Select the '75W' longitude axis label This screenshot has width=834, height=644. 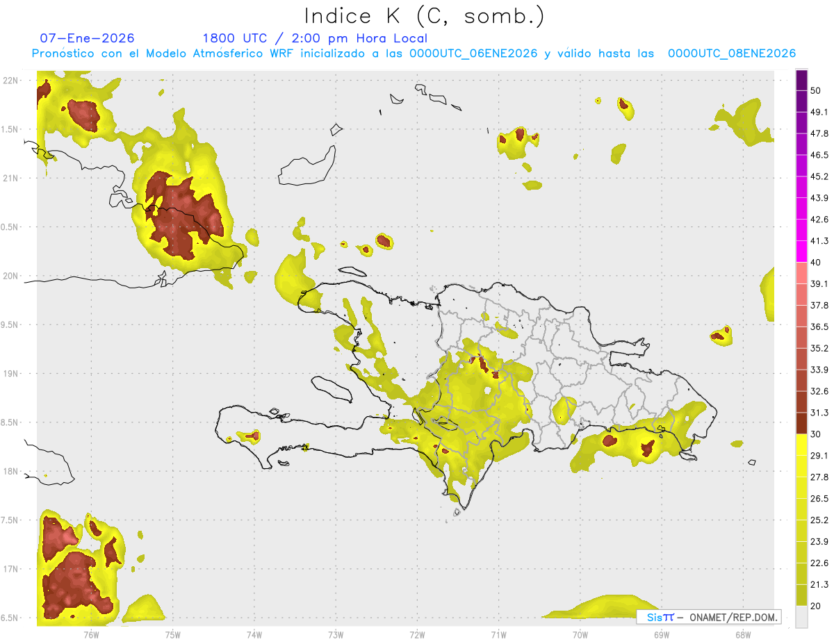coord(173,635)
